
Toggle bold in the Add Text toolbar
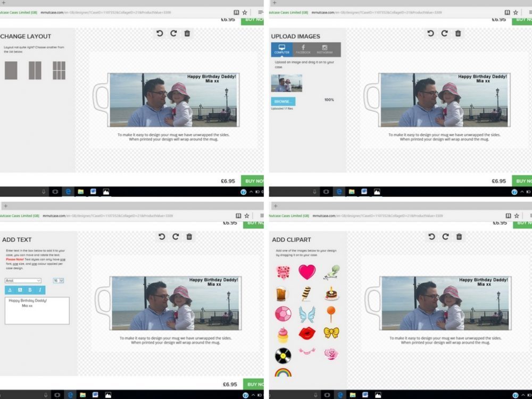click(30, 290)
